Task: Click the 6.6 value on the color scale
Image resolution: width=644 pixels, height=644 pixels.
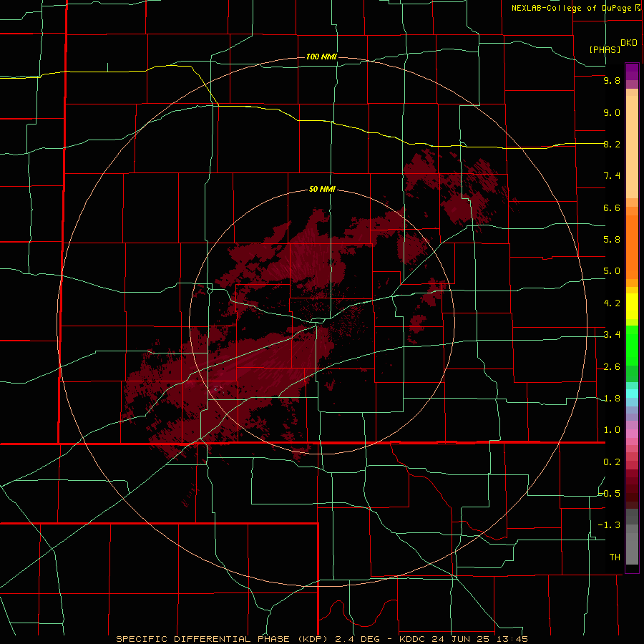Action: [x=612, y=208]
